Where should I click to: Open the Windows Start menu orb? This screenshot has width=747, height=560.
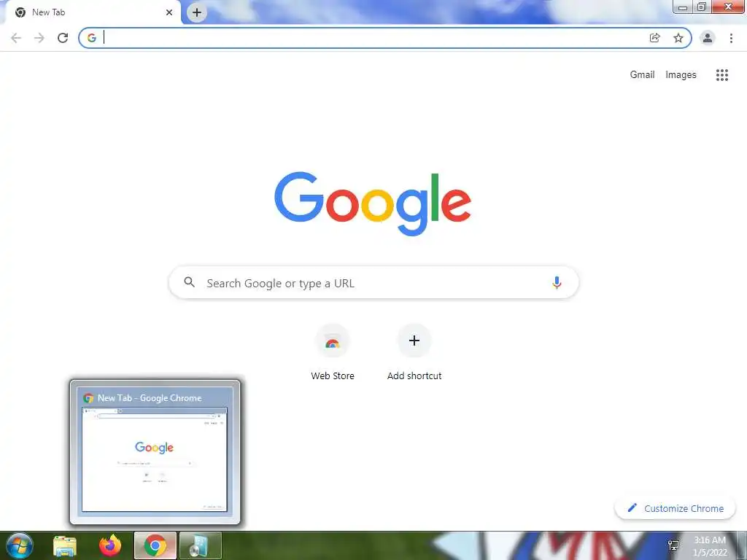[20, 545]
